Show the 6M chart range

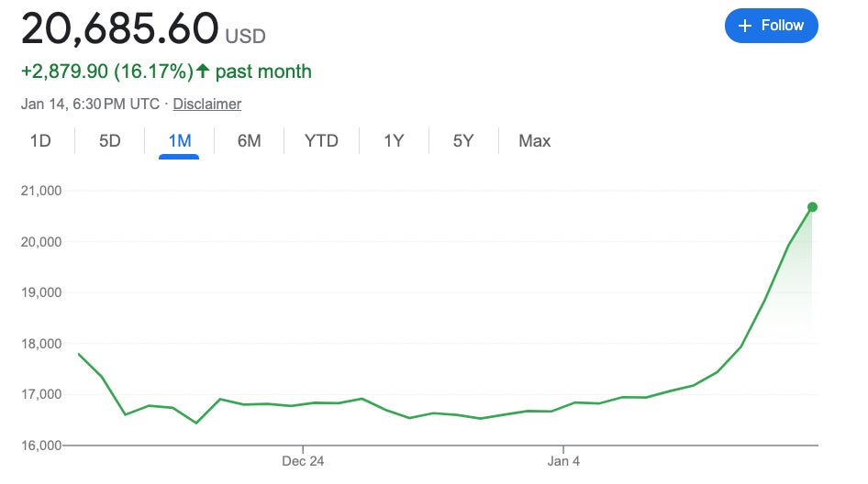[x=249, y=141]
